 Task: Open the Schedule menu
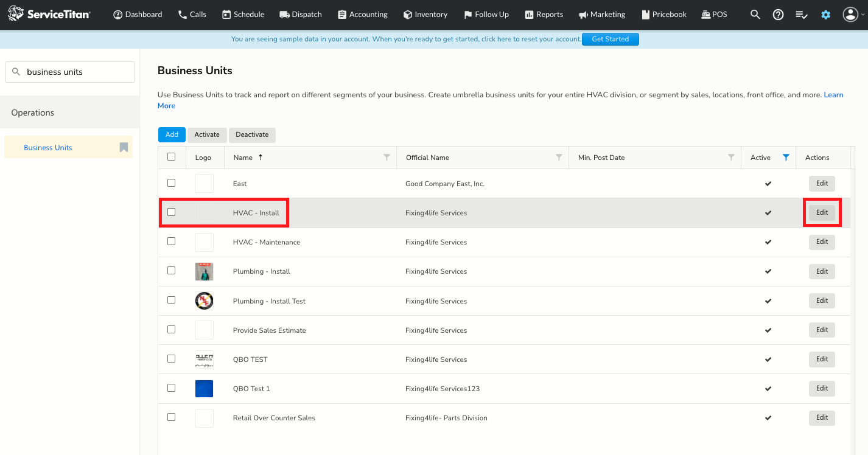(x=243, y=15)
